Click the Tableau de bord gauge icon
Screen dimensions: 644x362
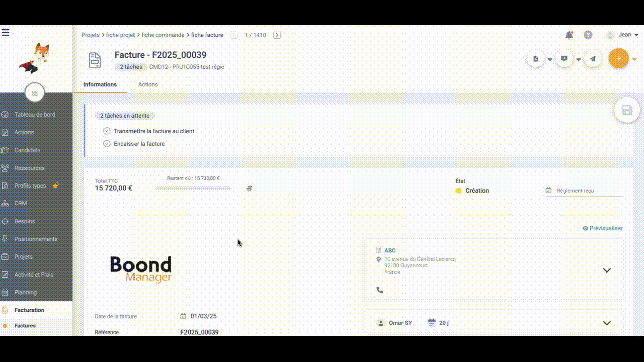[x=5, y=115]
